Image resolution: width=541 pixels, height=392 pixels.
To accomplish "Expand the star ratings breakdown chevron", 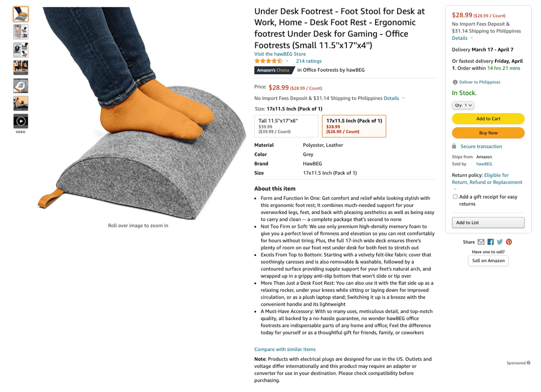I will tap(287, 61).
